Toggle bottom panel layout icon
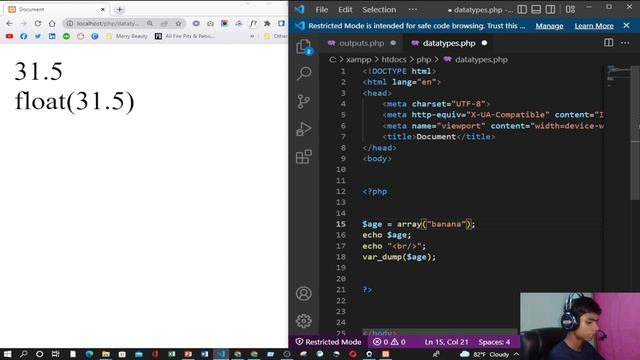The image size is (640, 360). [x=536, y=9]
